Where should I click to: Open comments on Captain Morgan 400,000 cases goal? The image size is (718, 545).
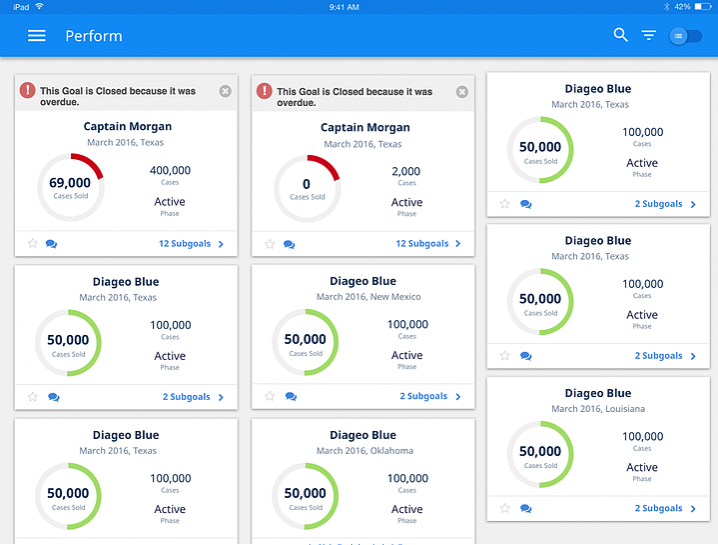tap(51, 244)
